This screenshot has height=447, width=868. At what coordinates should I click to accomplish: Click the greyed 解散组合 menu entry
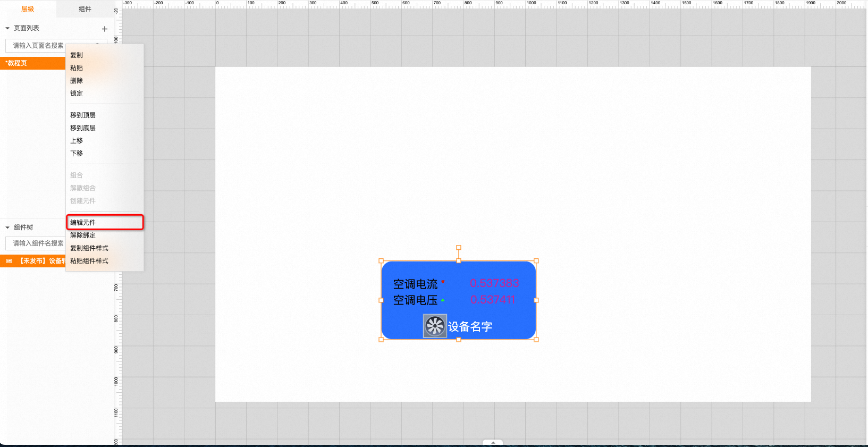click(x=105, y=188)
